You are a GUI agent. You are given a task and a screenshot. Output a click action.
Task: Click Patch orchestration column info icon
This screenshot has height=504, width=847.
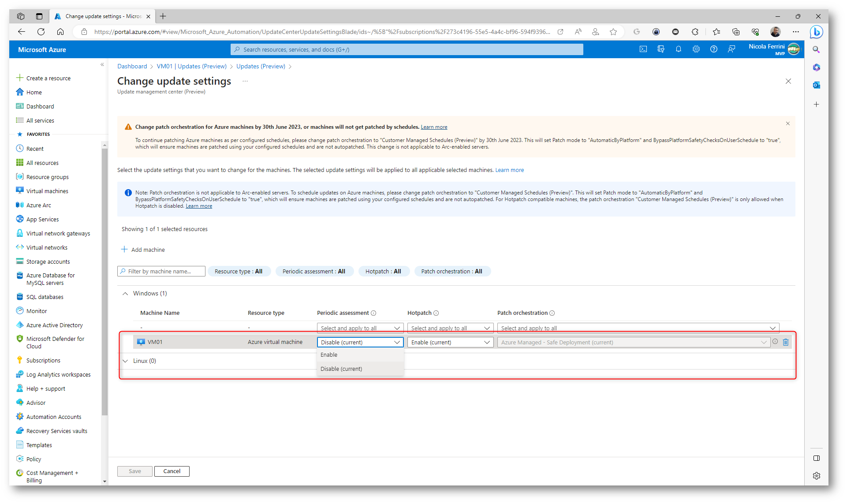pyautogui.click(x=552, y=313)
